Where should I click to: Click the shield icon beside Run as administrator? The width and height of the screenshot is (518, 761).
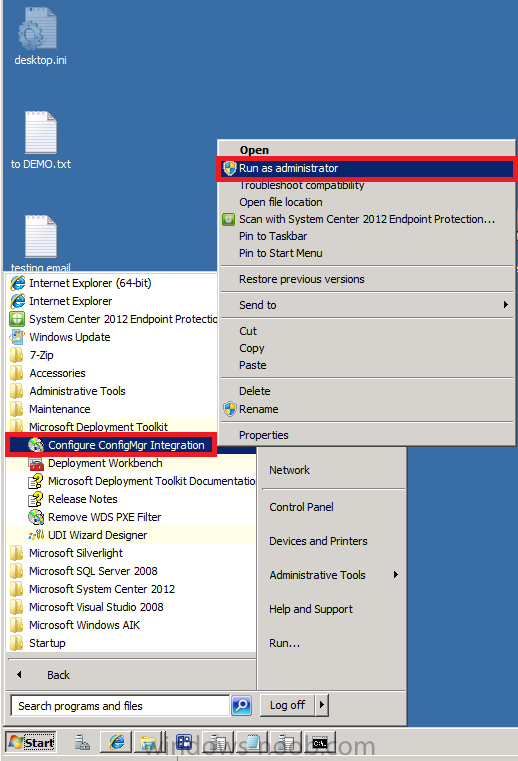[x=229, y=168]
